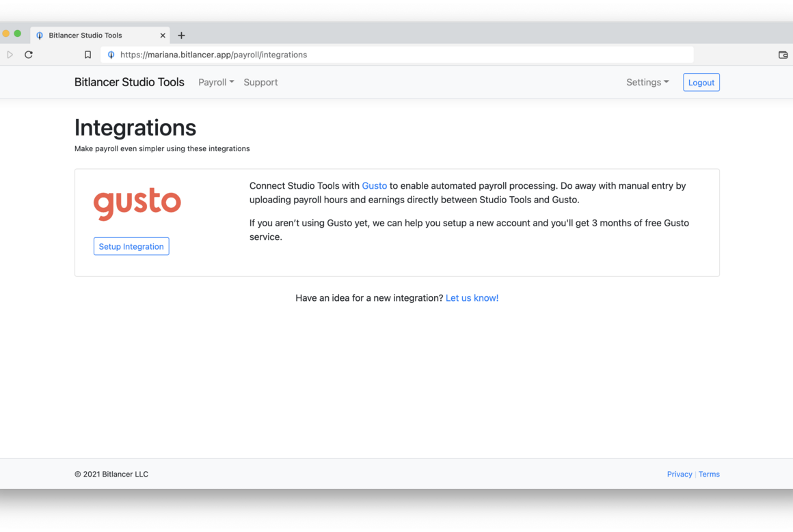Expand the Payroll dropdown menu
Viewport: 793px width, 532px height.
point(216,82)
